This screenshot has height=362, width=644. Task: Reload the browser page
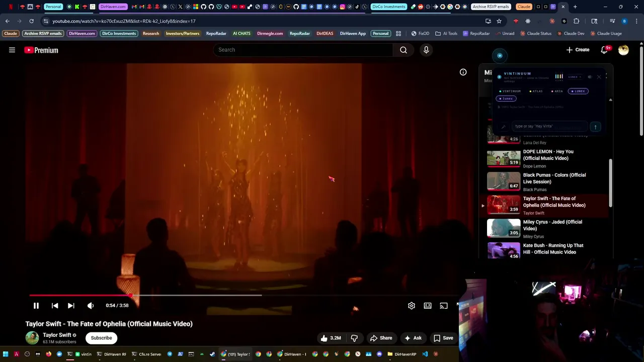pyautogui.click(x=31, y=21)
